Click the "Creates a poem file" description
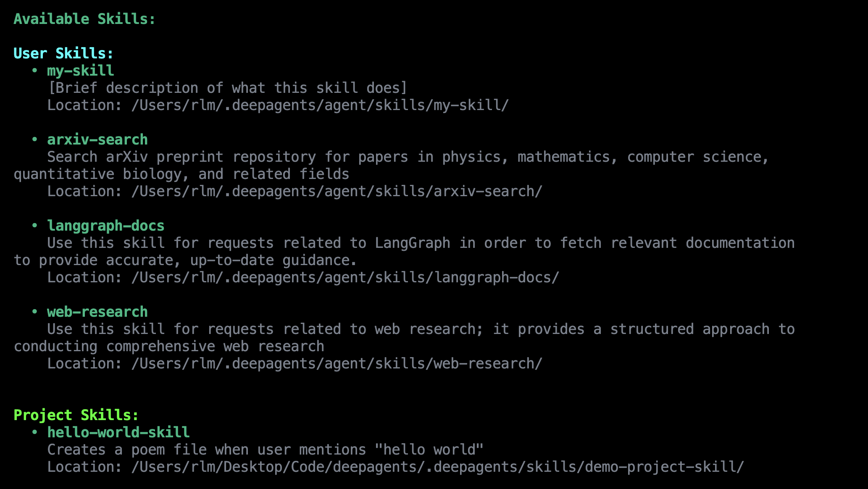868x489 pixels. click(x=265, y=450)
